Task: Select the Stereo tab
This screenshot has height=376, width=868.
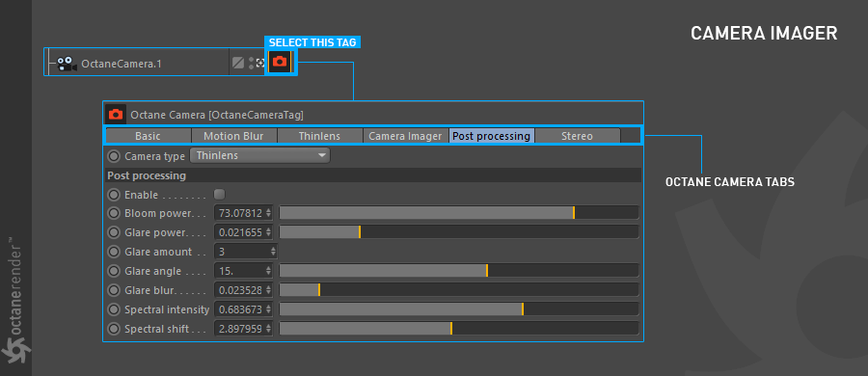Action: (577, 136)
